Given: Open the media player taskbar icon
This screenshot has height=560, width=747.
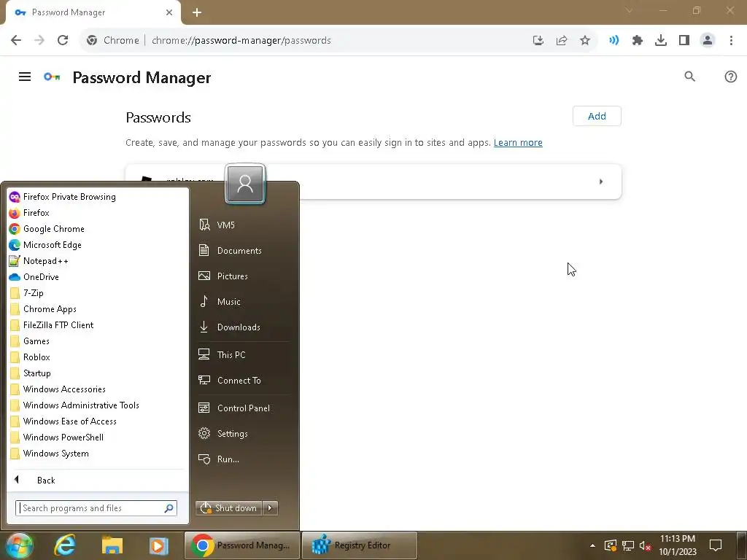Looking at the screenshot, I should click(x=158, y=545).
